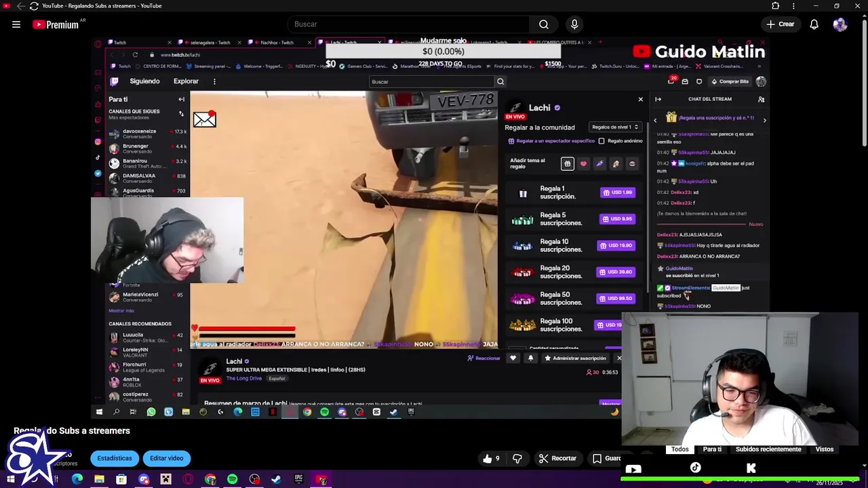This screenshot has height=488, width=868.
Task: Collapse the Chat del stream panel arrow
Action: [x=658, y=99]
